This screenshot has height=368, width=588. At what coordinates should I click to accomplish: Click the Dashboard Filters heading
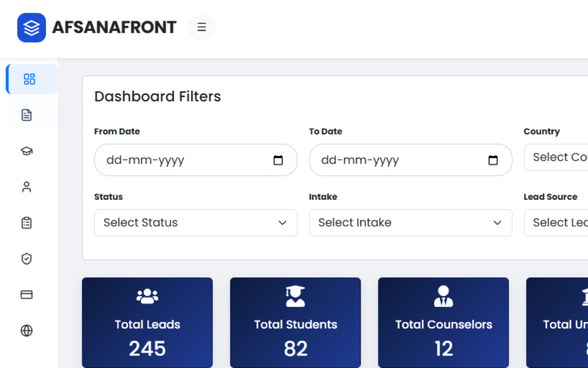click(x=157, y=96)
